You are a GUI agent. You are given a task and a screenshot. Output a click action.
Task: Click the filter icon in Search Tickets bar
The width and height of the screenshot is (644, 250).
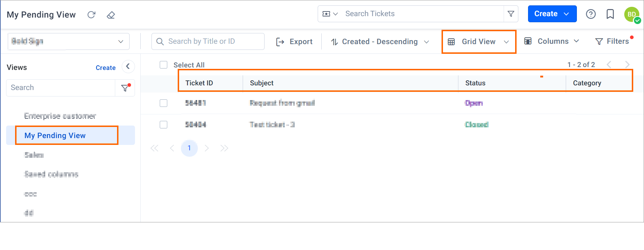click(511, 14)
